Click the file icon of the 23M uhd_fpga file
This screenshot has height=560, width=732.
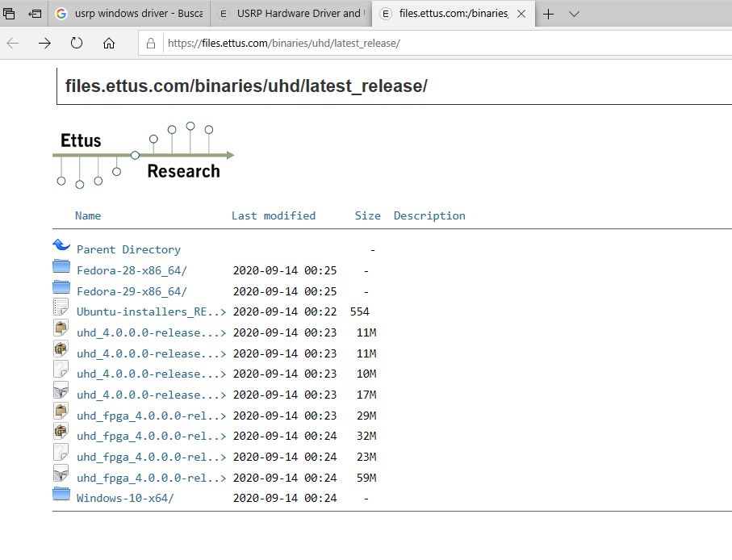coord(61,452)
